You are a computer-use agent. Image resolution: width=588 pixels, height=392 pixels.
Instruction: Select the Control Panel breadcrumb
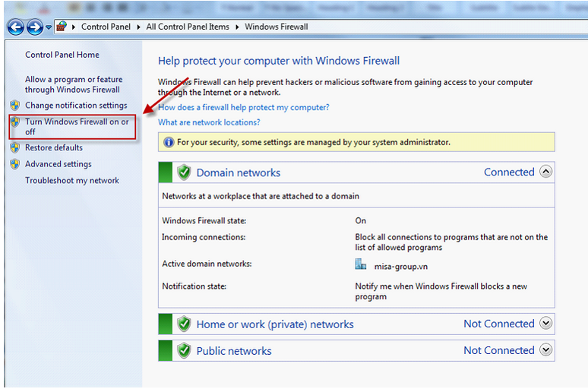point(106,27)
